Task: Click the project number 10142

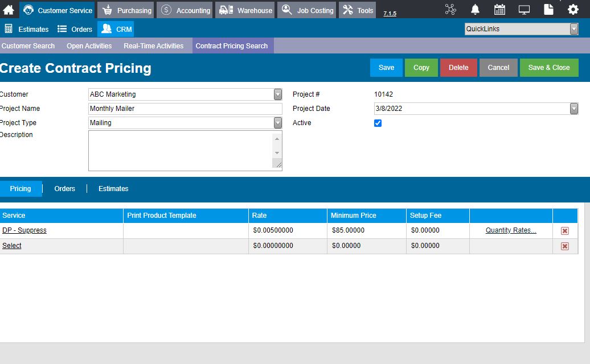Action: pyautogui.click(x=383, y=94)
